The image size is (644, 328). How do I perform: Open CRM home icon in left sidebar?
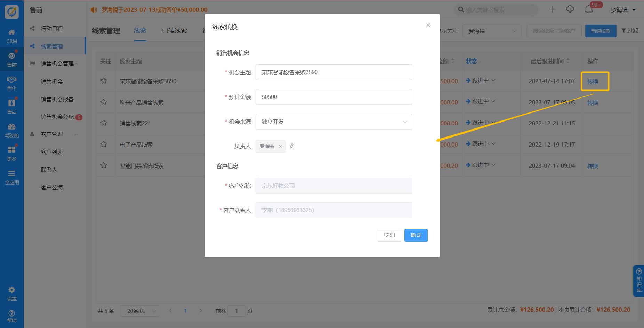(11, 36)
